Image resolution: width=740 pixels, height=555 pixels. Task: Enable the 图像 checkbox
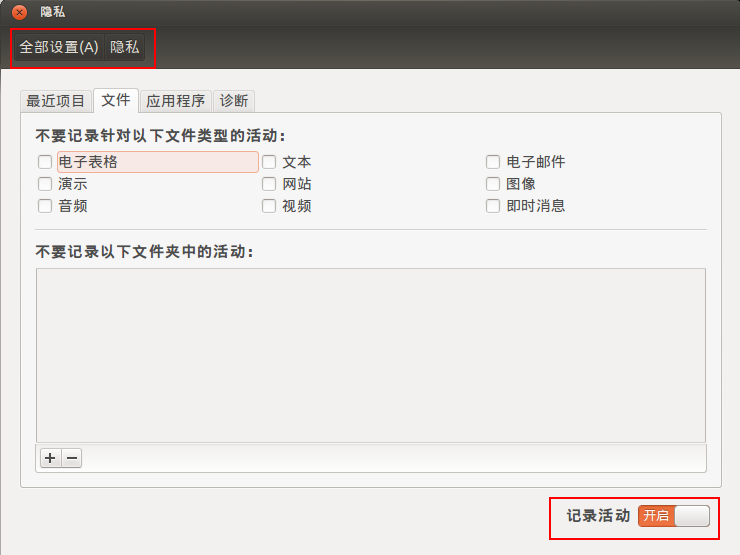pyautogui.click(x=493, y=184)
